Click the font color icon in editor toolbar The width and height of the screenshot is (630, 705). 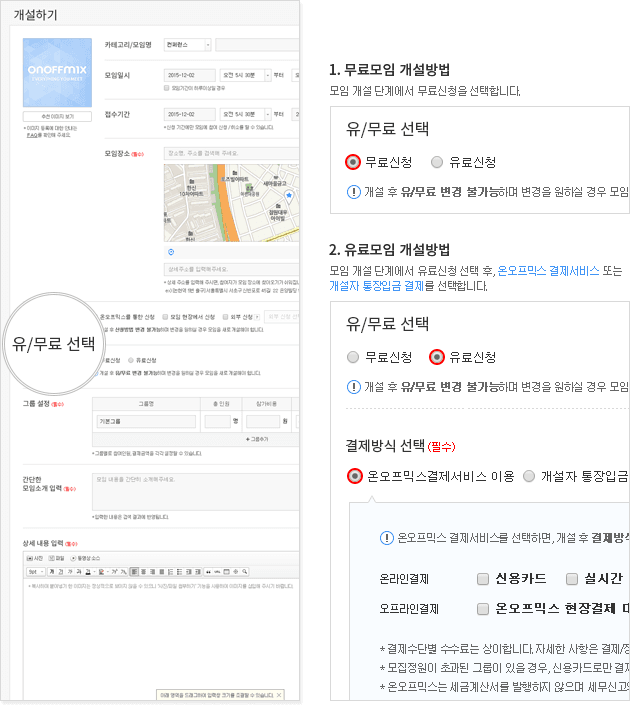pos(88,572)
